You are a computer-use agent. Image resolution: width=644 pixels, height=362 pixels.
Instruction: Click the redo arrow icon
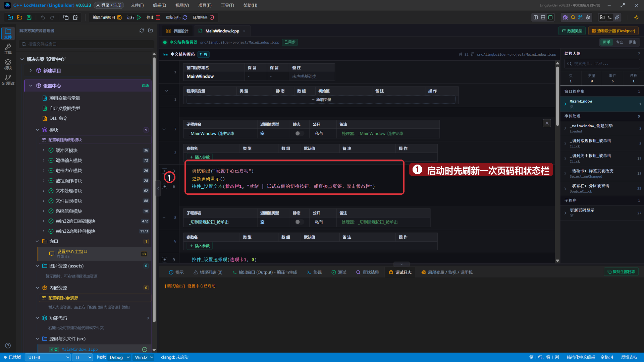click(x=52, y=17)
